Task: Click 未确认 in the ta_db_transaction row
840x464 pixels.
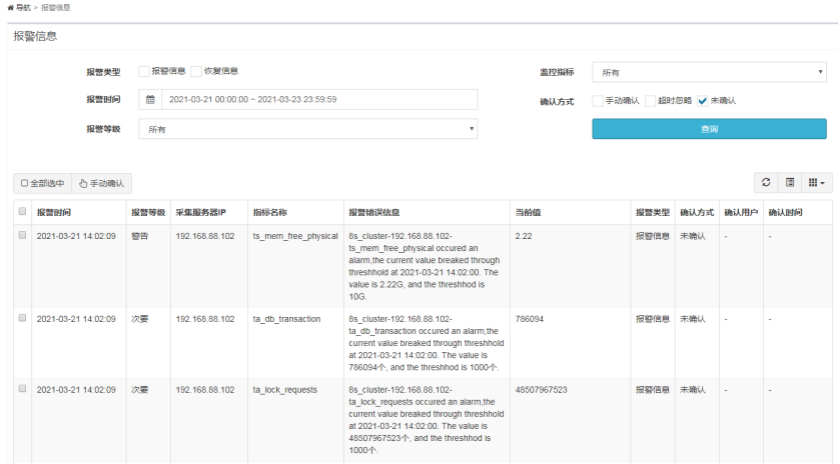Action: click(x=693, y=319)
